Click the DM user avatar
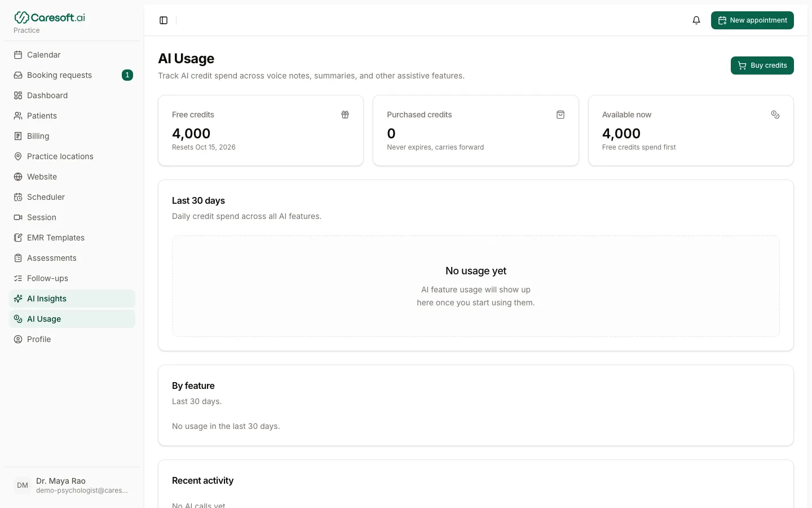Image resolution: width=812 pixels, height=508 pixels. click(x=23, y=485)
